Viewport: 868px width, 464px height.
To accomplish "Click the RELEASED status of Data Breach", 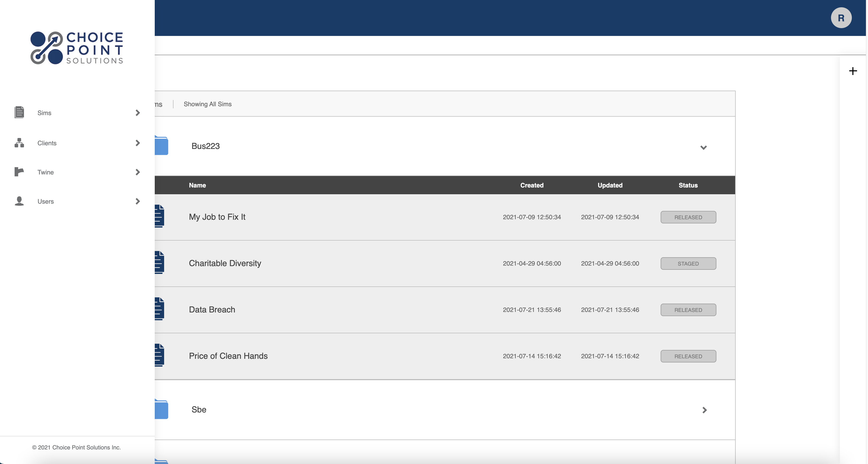I will click(688, 310).
